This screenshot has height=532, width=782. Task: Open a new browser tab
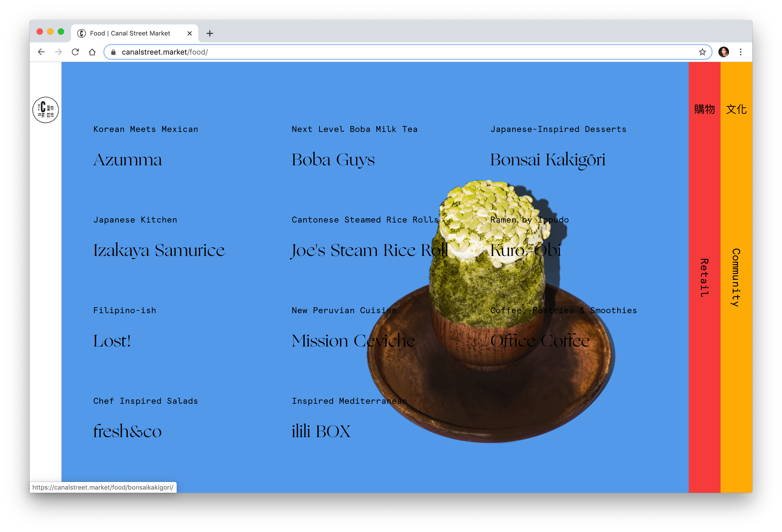pos(210,33)
